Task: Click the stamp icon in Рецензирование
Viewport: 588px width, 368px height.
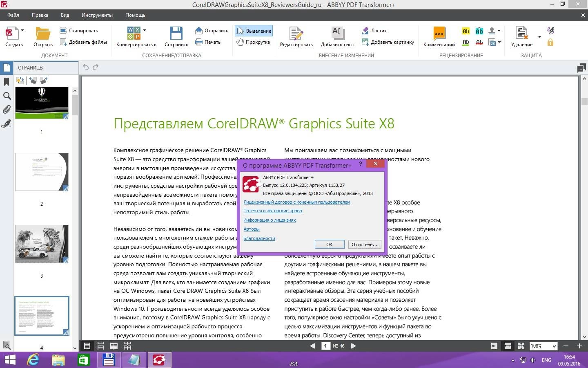Action: 492,31
